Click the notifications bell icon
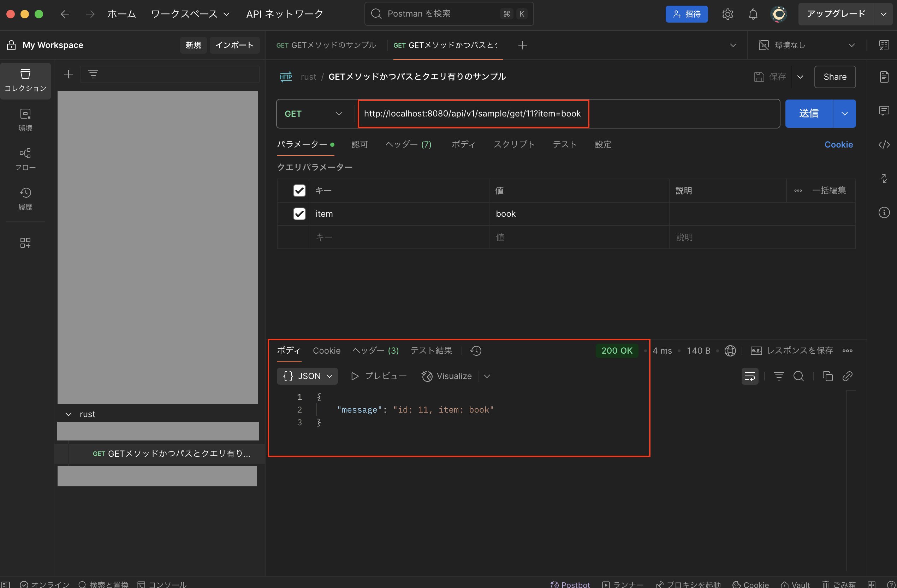This screenshot has width=897, height=588. [753, 14]
